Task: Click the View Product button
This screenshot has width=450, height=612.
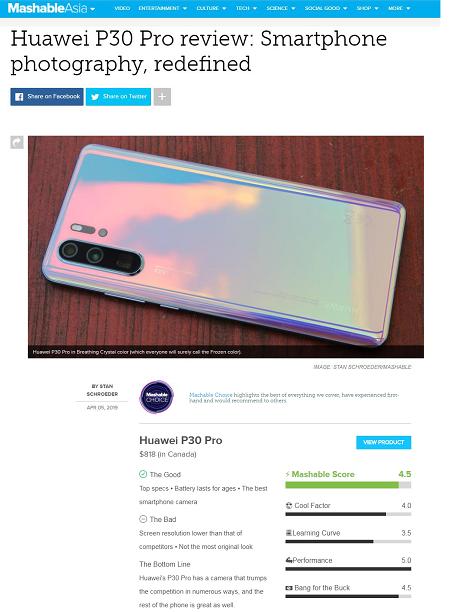Action: (x=383, y=442)
